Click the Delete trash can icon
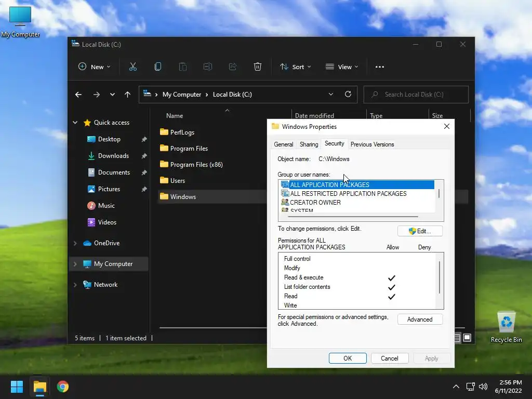 tap(258, 67)
